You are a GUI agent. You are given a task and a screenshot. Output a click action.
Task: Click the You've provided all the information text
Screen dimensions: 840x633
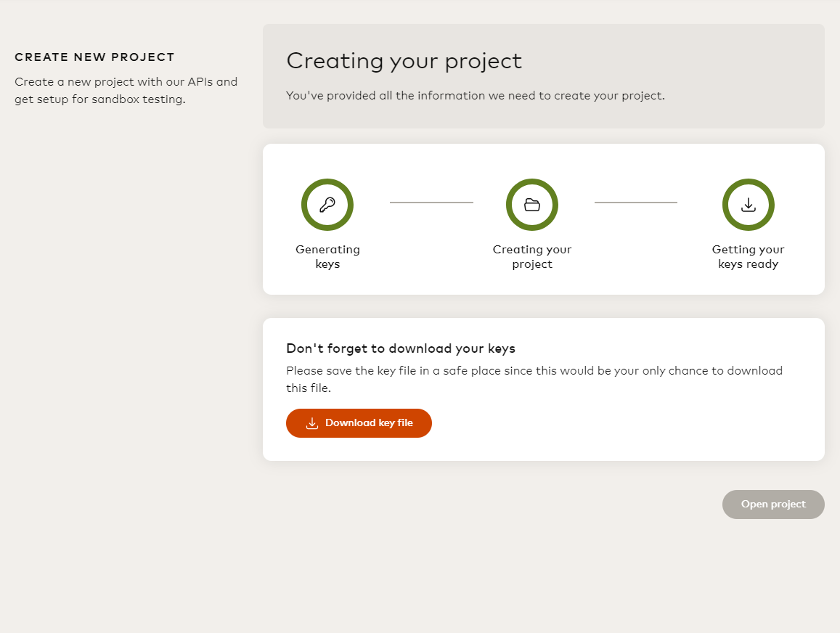tap(475, 96)
